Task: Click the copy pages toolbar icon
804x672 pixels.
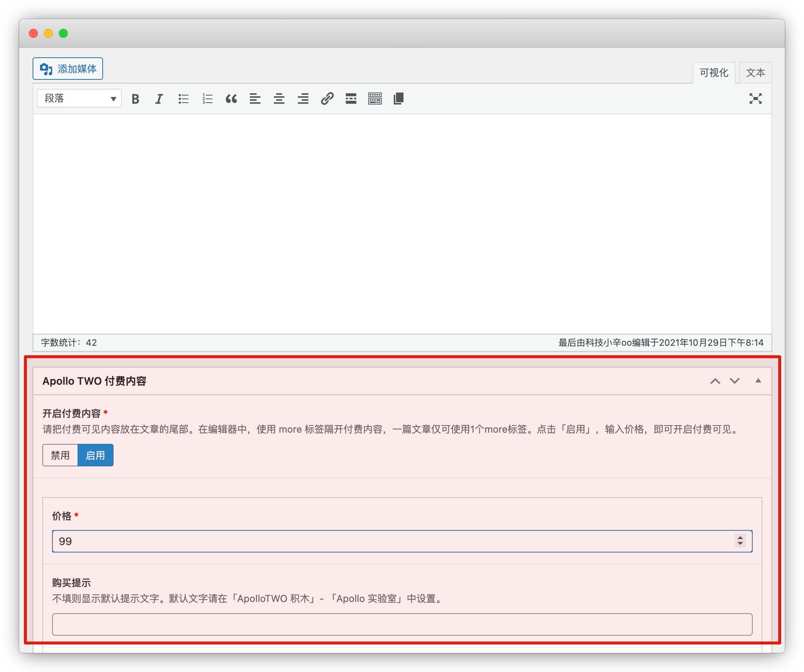Action: [399, 99]
